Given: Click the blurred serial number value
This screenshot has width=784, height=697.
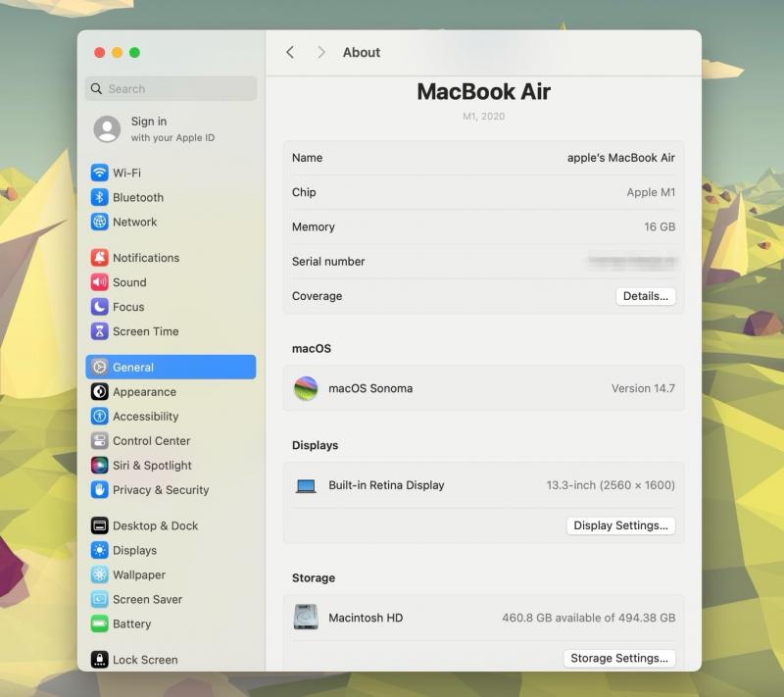Looking at the screenshot, I should coord(632,261).
